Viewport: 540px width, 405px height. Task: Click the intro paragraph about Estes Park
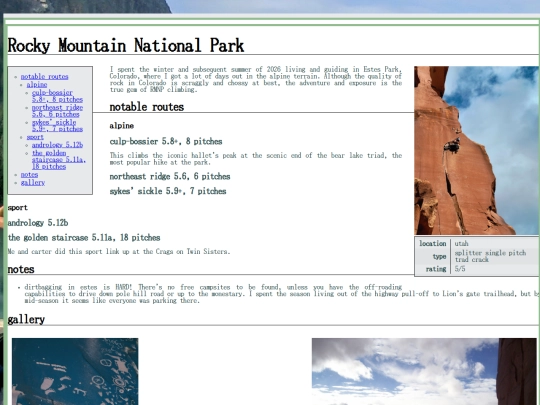256,80
